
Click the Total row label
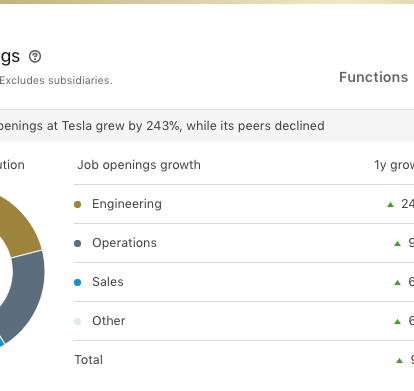pos(89,360)
